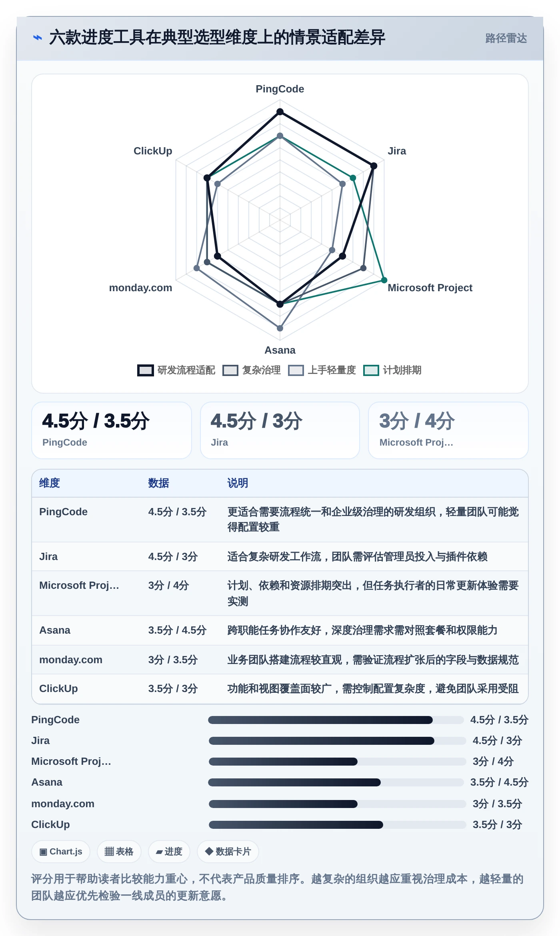This screenshot has height=936, width=560.
Task: Click the 3分 / 3.5分 cell in monday.com row
Action: 173,660
